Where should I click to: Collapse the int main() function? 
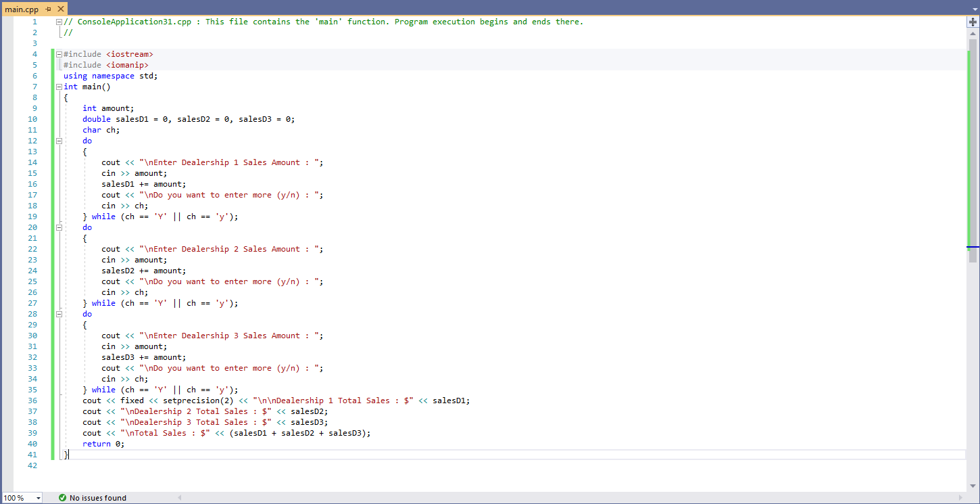tap(59, 87)
